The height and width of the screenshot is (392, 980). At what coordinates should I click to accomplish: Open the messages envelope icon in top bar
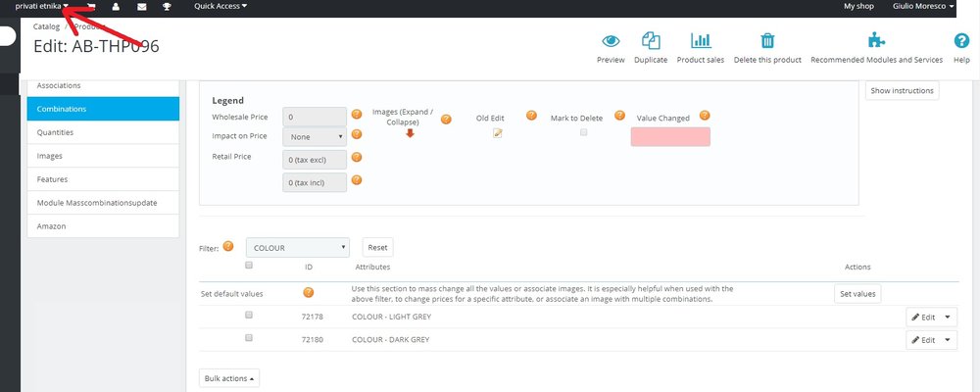142,6
